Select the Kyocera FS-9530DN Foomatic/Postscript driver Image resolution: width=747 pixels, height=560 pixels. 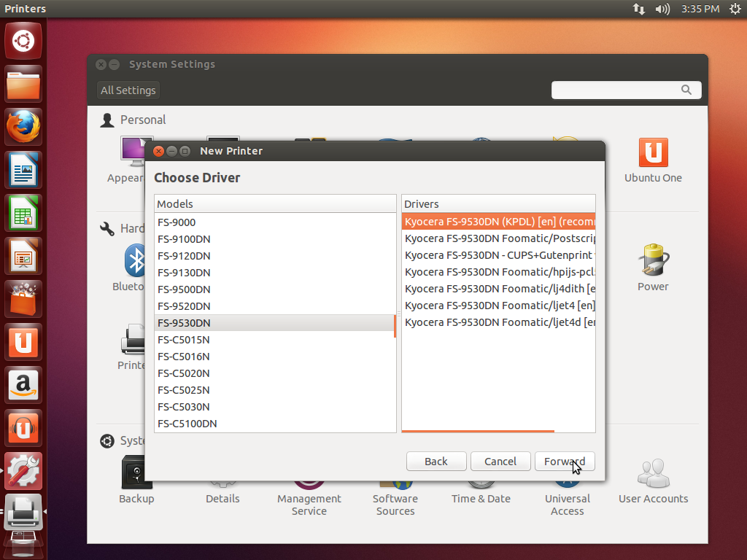tap(498, 238)
